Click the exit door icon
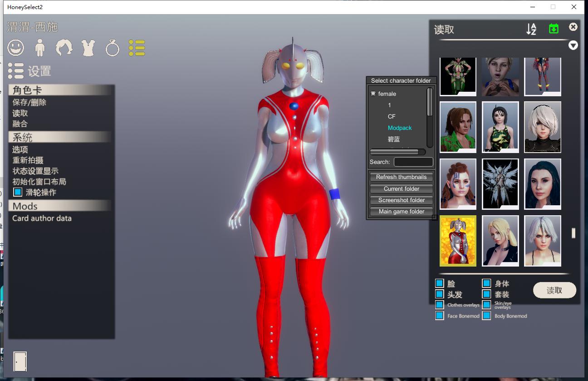The width and height of the screenshot is (588, 381). coord(20,361)
